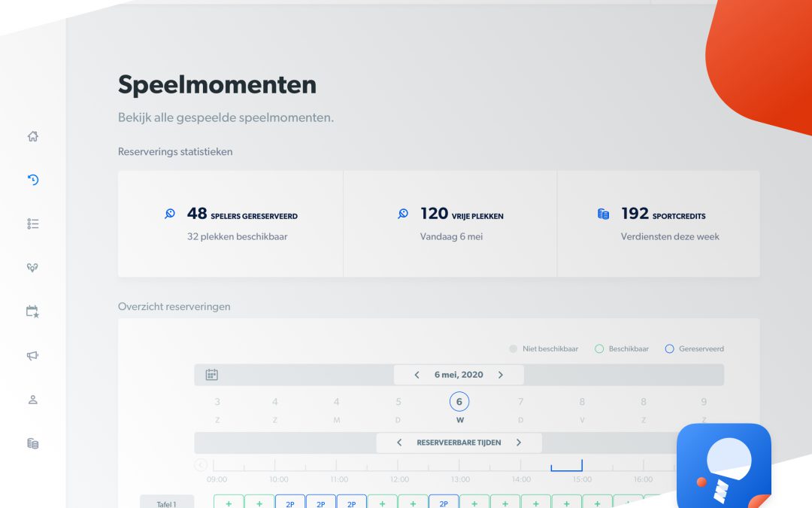Click the paddle icon beside 48 spelers gereserveerd
The width and height of the screenshot is (812, 508).
pos(170,214)
